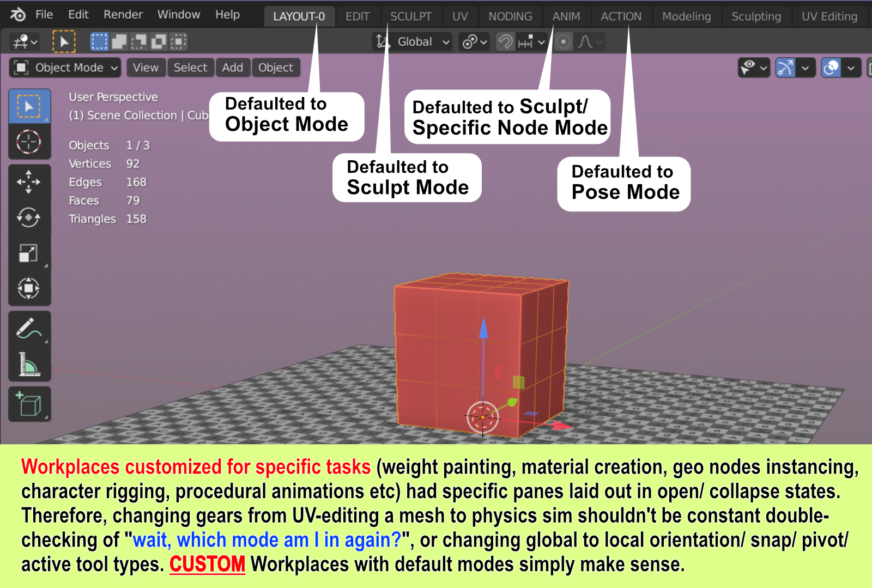This screenshot has width=872, height=588.
Task: Activate the Transform tool
Action: tap(29, 288)
